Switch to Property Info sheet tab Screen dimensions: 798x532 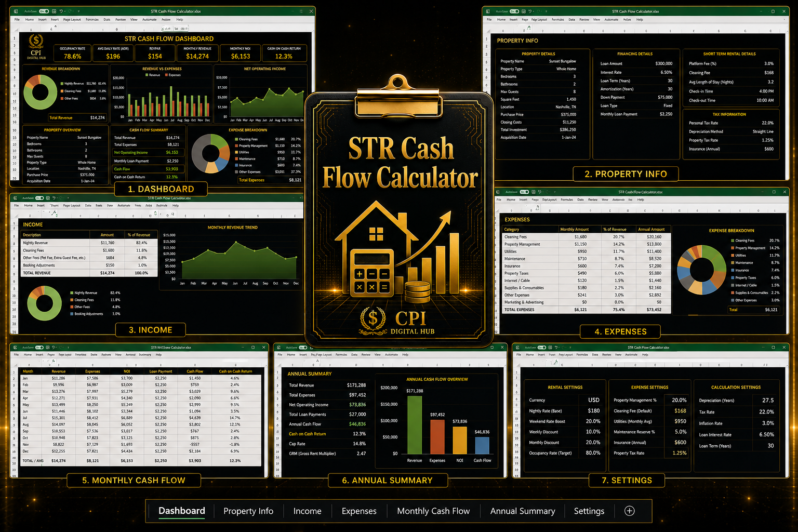(248, 511)
